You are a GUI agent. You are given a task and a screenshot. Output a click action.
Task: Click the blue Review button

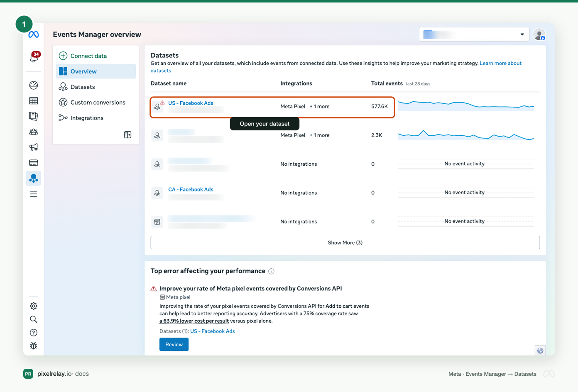174,345
